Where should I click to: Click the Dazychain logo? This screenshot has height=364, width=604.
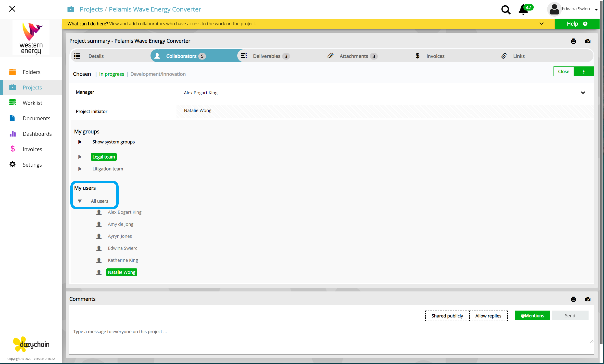tap(31, 344)
